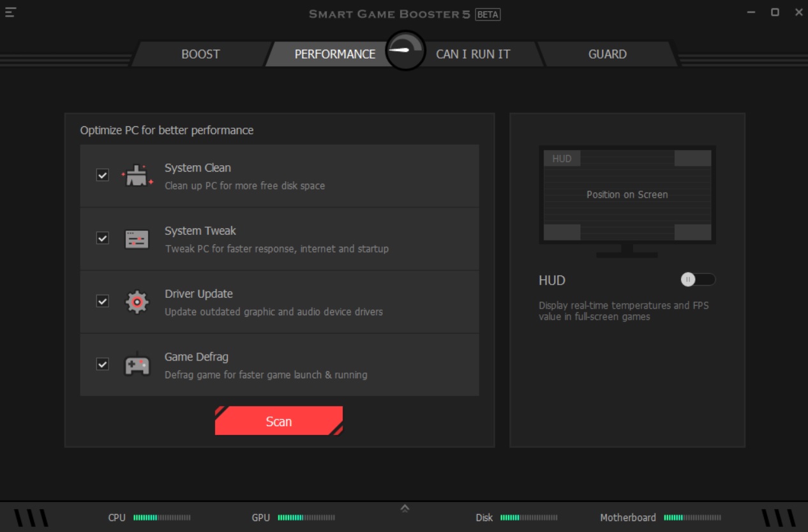Minimize the Smart Game Booster window

(751, 12)
